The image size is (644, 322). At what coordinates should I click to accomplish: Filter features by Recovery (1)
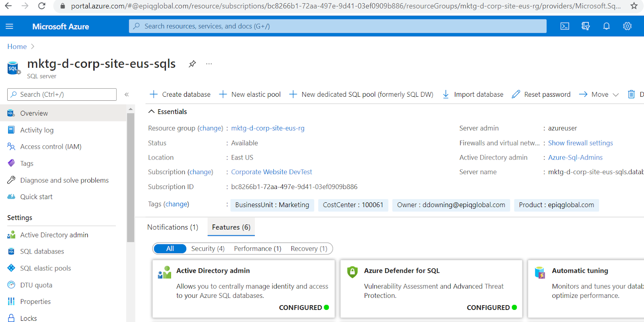pyautogui.click(x=309, y=249)
